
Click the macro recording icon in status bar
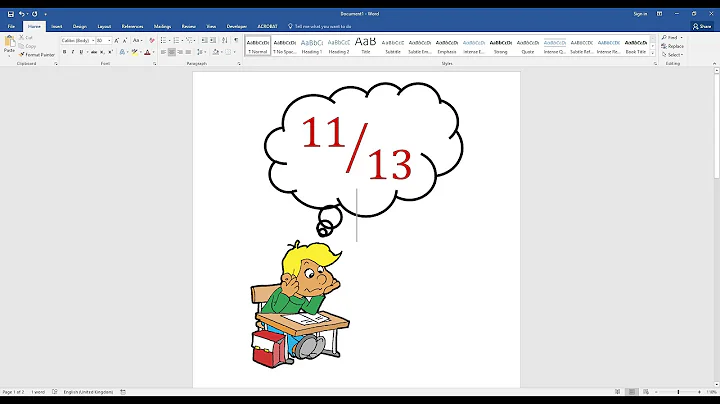(x=123, y=392)
